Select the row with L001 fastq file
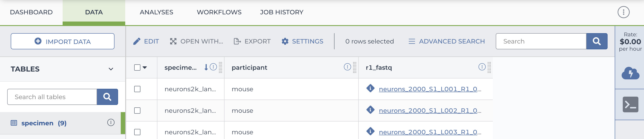644x139 pixels. tap(137, 89)
